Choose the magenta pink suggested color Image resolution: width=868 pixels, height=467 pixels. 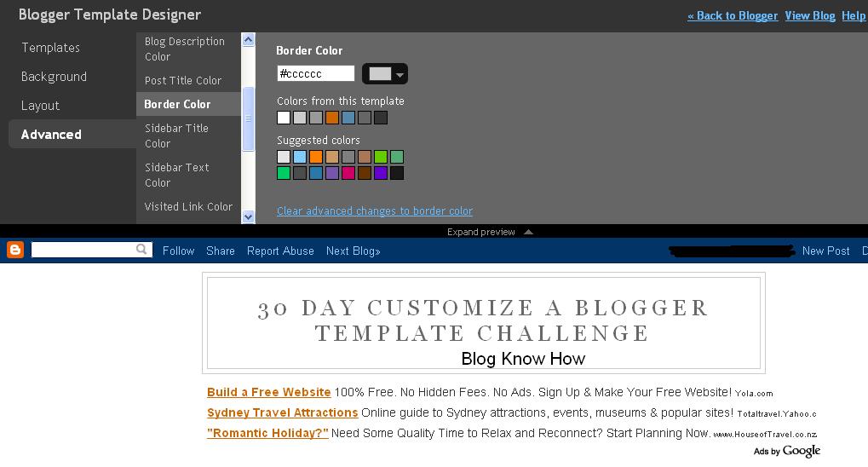[348, 173]
